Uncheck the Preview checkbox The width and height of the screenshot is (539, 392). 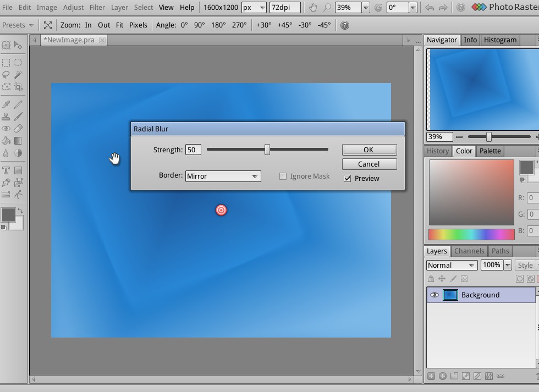click(348, 178)
